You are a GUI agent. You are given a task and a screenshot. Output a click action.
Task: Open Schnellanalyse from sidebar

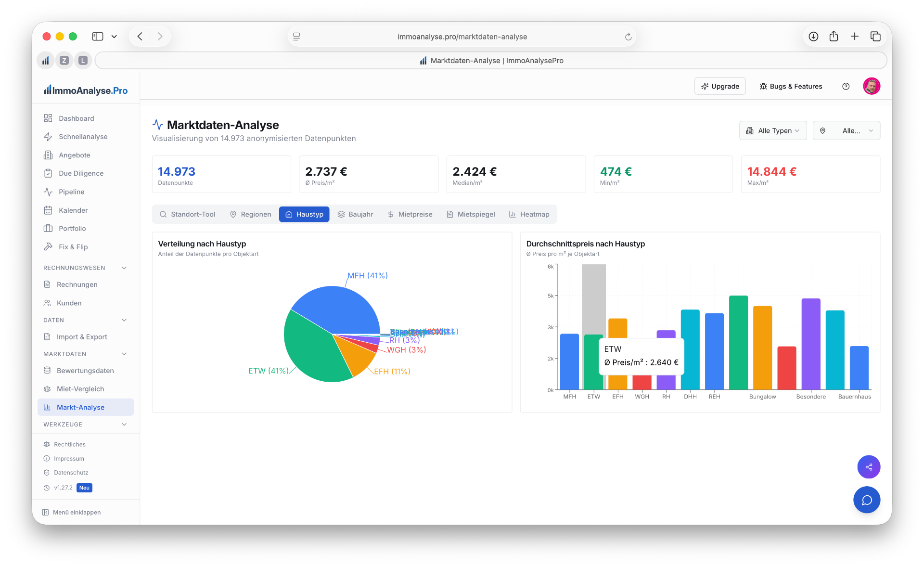coord(85,137)
